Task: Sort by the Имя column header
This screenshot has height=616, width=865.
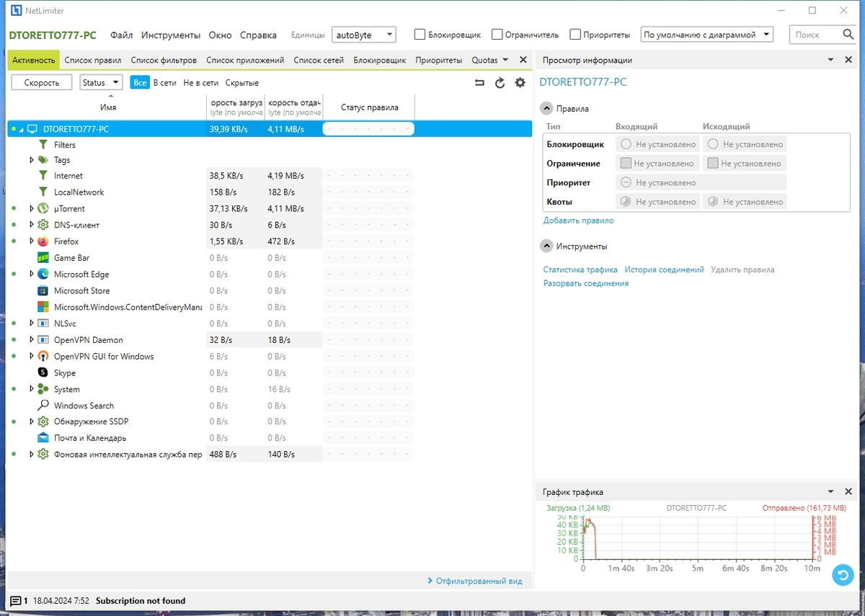Action: click(x=107, y=107)
